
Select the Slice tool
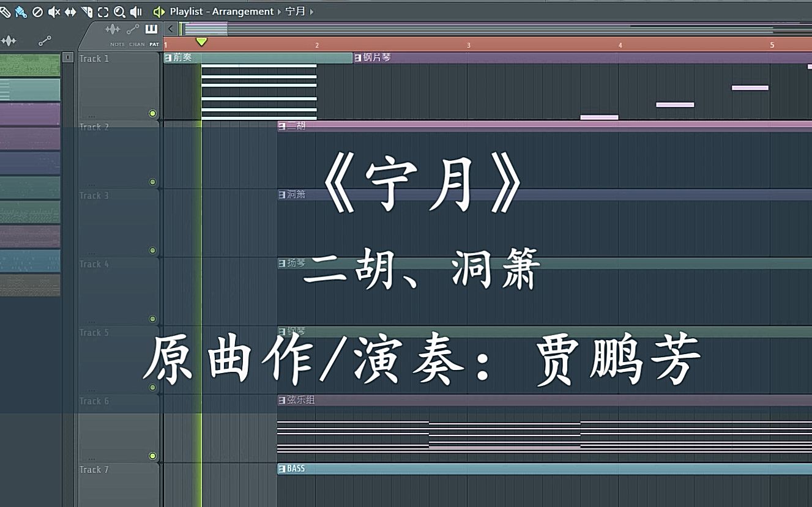87,12
